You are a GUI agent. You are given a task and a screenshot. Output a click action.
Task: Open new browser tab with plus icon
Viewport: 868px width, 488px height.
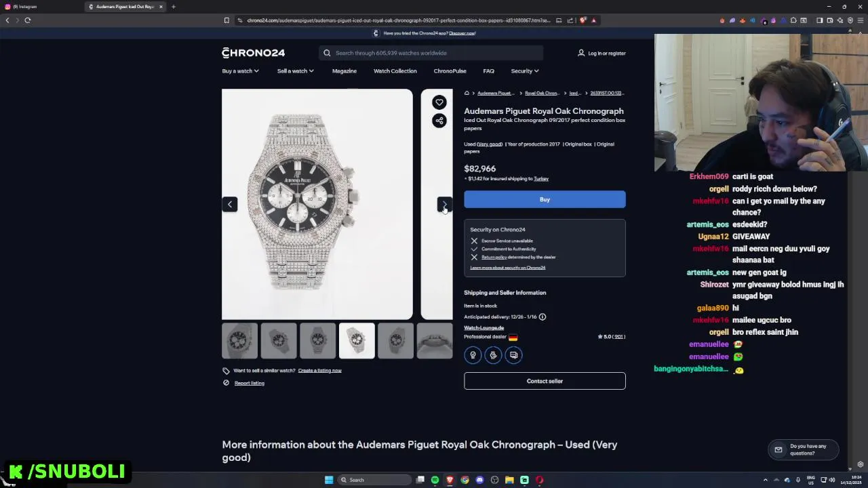click(x=173, y=7)
